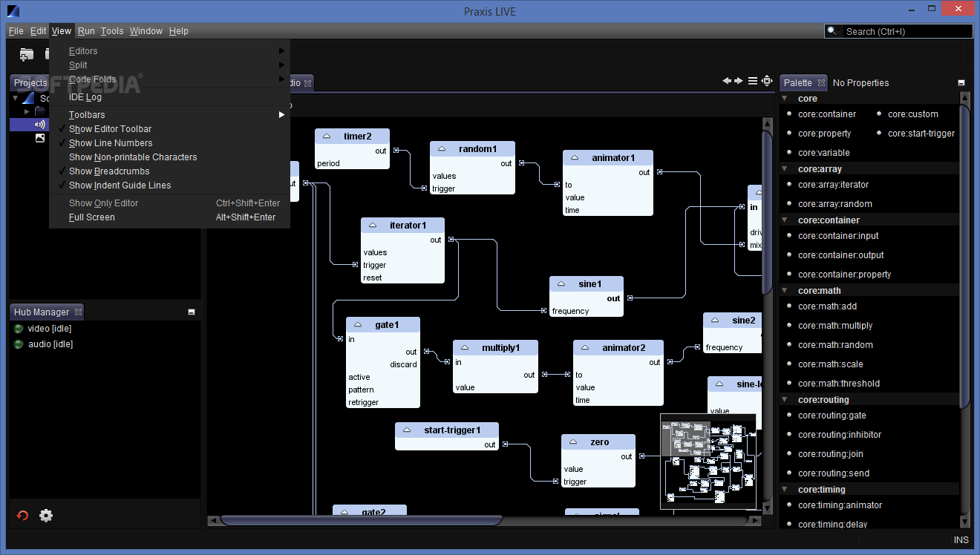Collapse the multiply1 node arrow icon
The width and height of the screenshot is (980, 555).
(x=464, y=348)
